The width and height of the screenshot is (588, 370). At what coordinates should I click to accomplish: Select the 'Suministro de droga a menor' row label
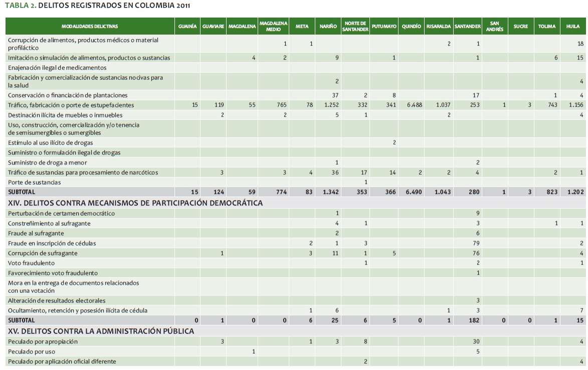(x=47, y=162)
